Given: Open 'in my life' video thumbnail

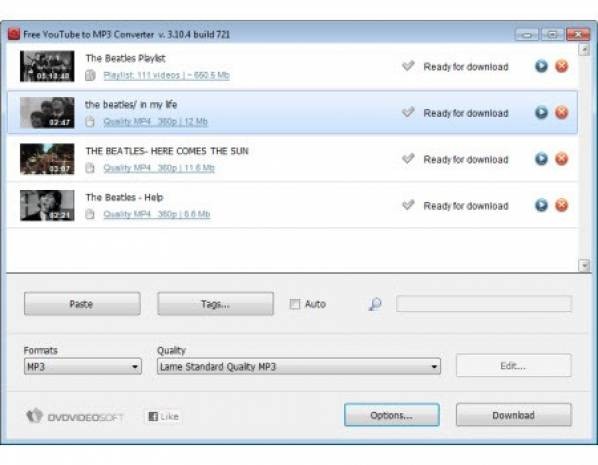Looking at the screenshot, I should click(x=47, y=113).
